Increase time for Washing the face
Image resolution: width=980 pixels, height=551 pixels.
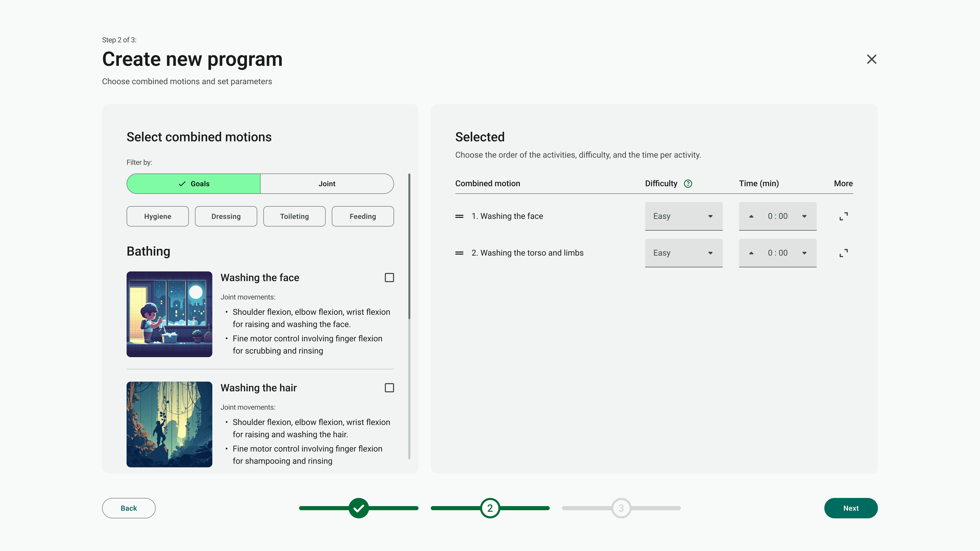[x=751, y=216]
